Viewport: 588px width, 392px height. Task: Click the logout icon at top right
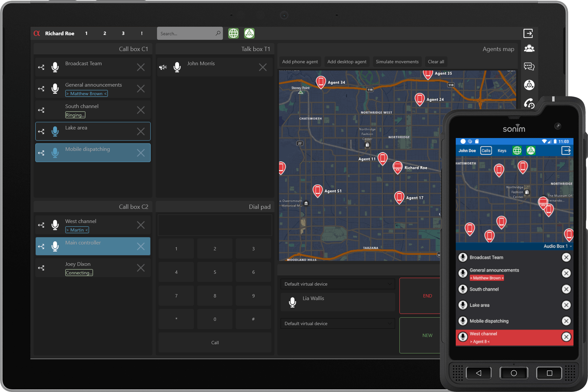(x=528, y=33)
